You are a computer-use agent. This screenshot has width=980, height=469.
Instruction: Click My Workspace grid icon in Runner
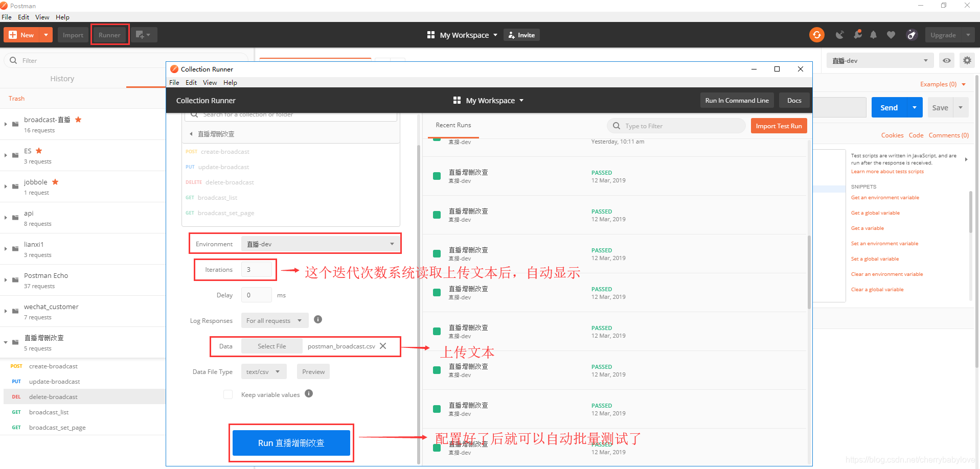tap(457, 100)
